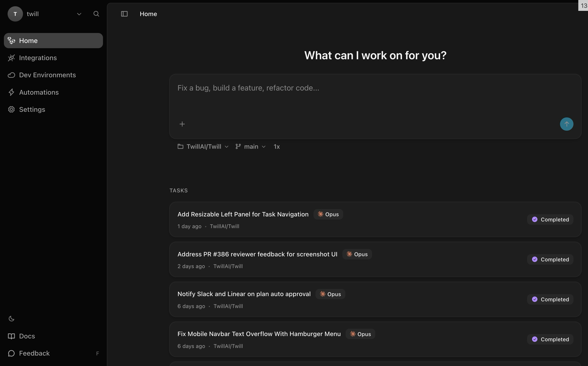The image size is (588, 366).
Task: Open search with the magnifier icon
Action: [x=96, y=14]
